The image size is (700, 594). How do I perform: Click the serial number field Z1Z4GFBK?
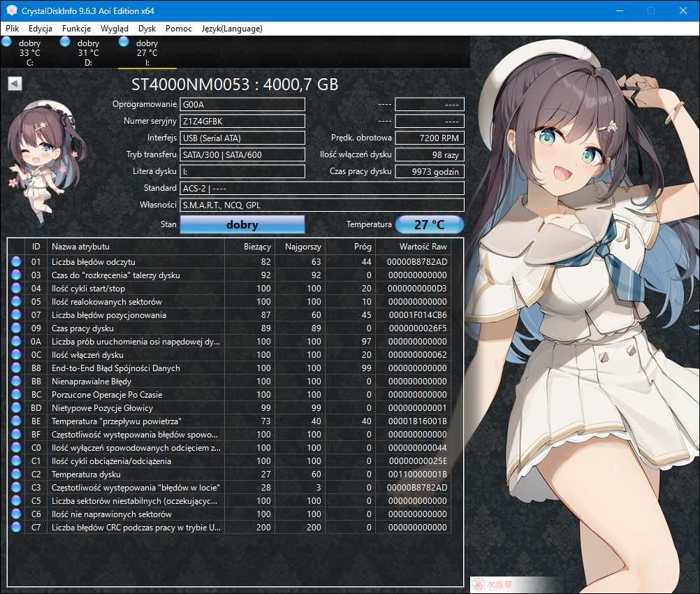[242, 121]
